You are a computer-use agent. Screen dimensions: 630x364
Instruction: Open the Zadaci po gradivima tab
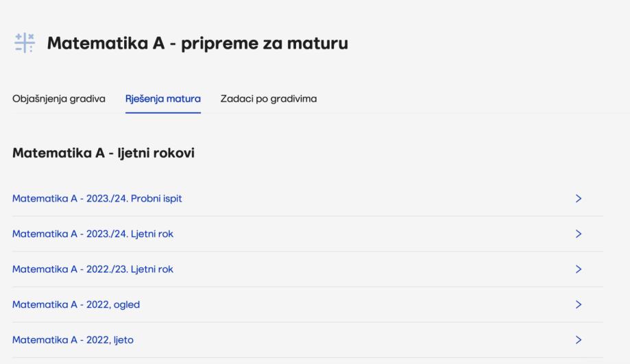[268, 99]
